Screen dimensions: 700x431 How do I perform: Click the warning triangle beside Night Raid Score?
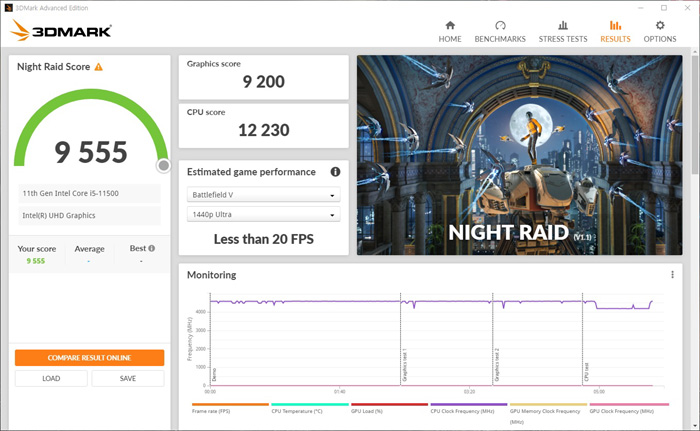[x=99, y=67]
